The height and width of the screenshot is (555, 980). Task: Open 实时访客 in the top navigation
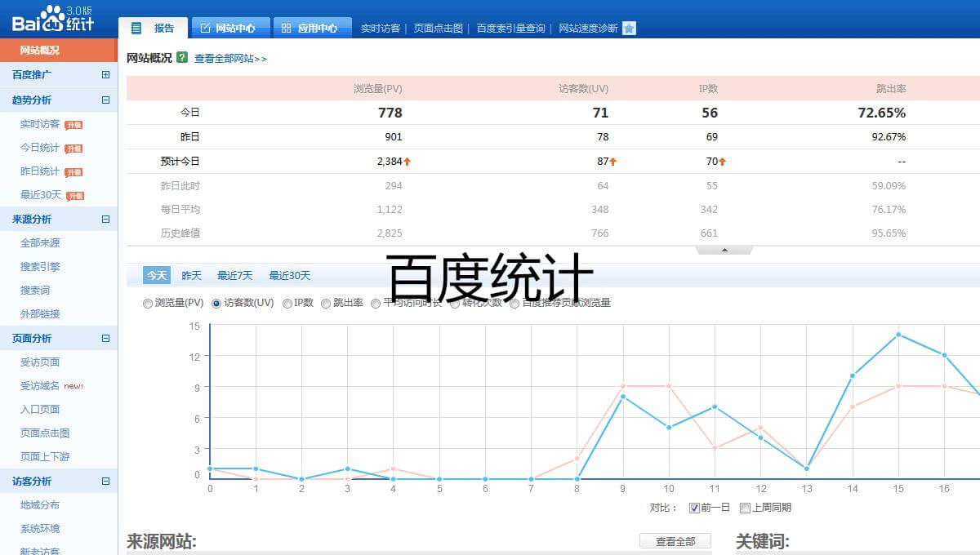coord(381,29)
